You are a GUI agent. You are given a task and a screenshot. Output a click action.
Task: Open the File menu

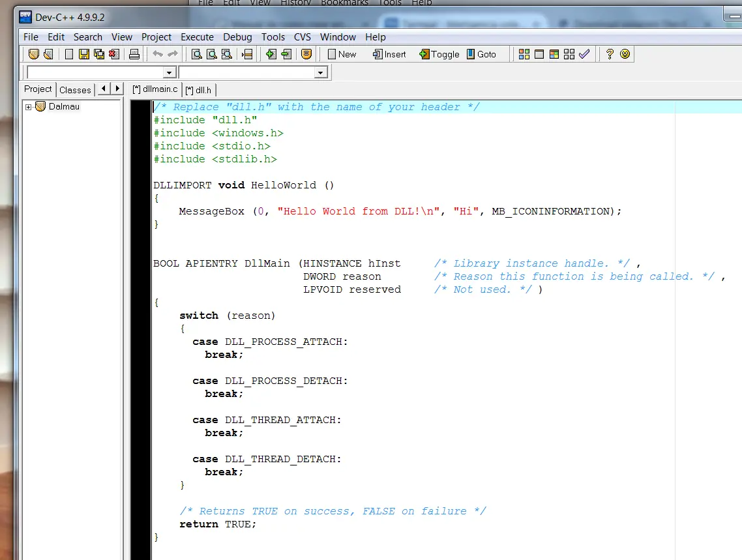31,37
